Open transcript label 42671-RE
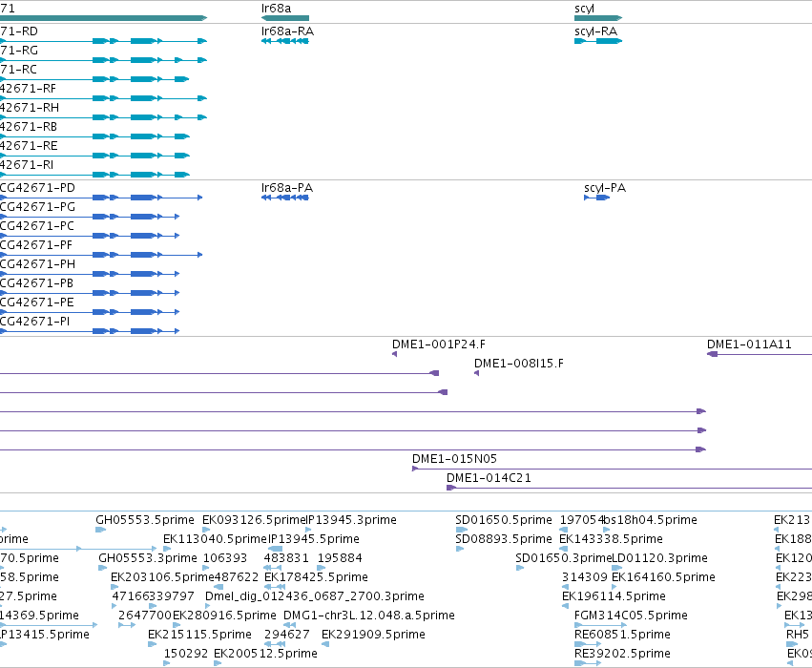Viewport: 812px width, 668px height. [x=29, y=146]
